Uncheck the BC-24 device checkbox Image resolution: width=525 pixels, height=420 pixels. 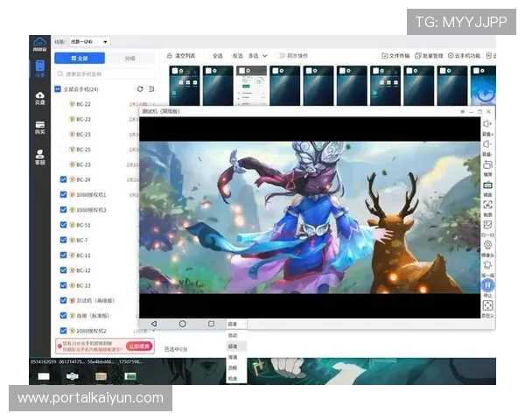[x=63, y=179]
